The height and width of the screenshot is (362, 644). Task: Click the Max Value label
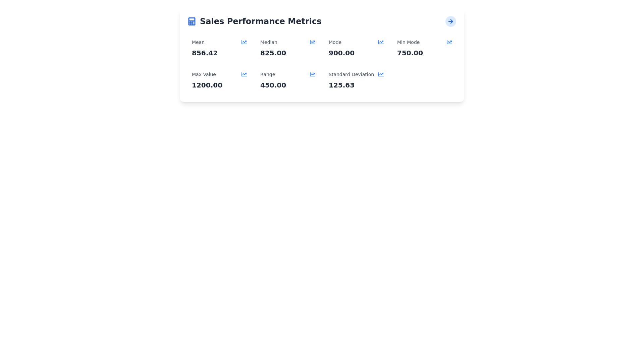[x=204, y=74]
